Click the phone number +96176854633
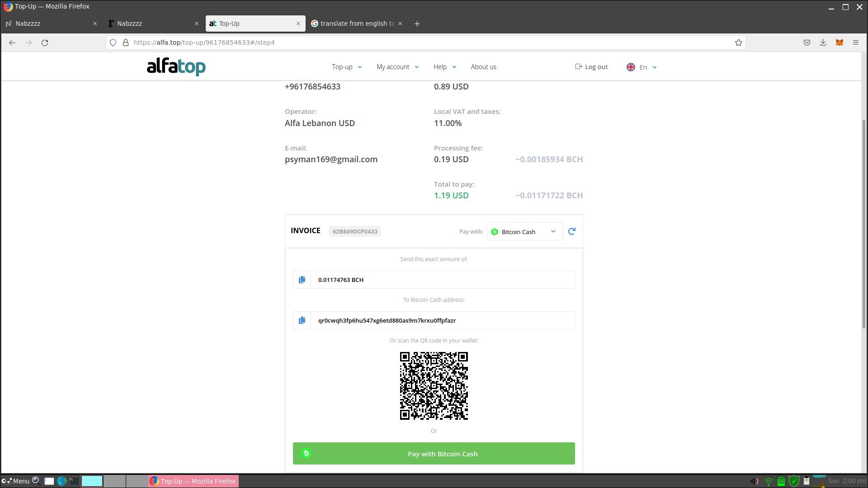Image resolution: width=868 pixels, height=488 pixels. pos(312,86)
